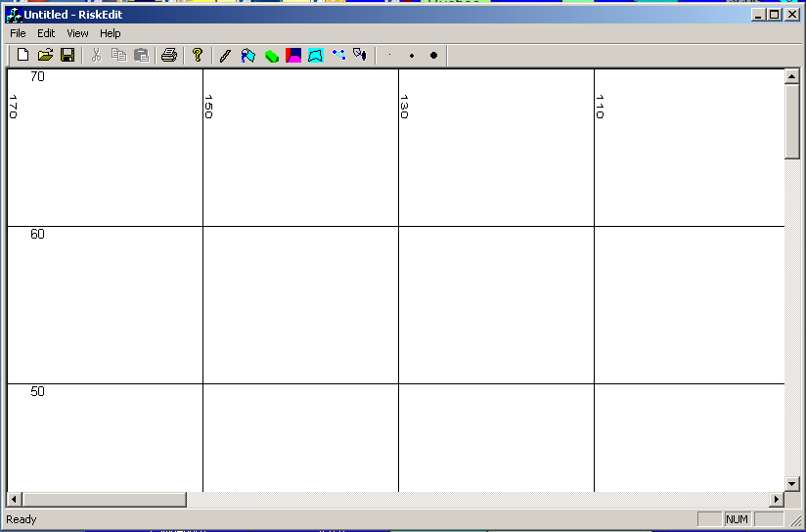Select the blue connected-nodes link tool
Image resolution: width=806 pixels, height=532 pixels.
click(338, 55)
